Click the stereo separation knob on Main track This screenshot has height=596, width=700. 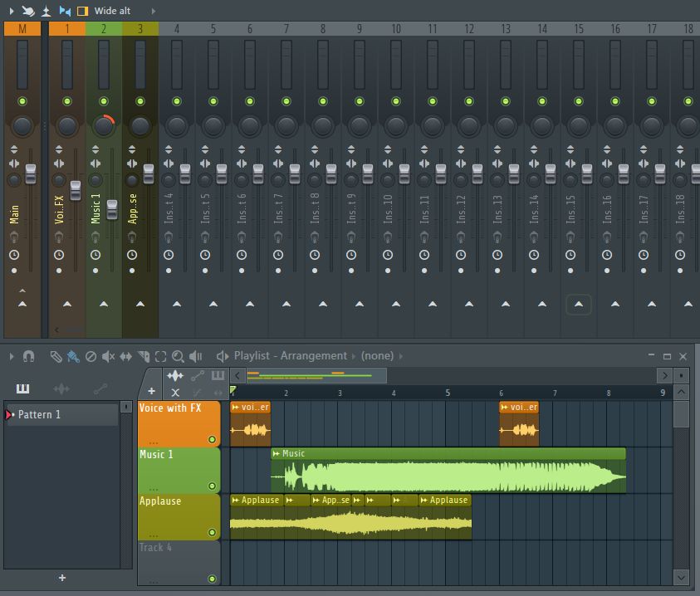click(14, 180)
